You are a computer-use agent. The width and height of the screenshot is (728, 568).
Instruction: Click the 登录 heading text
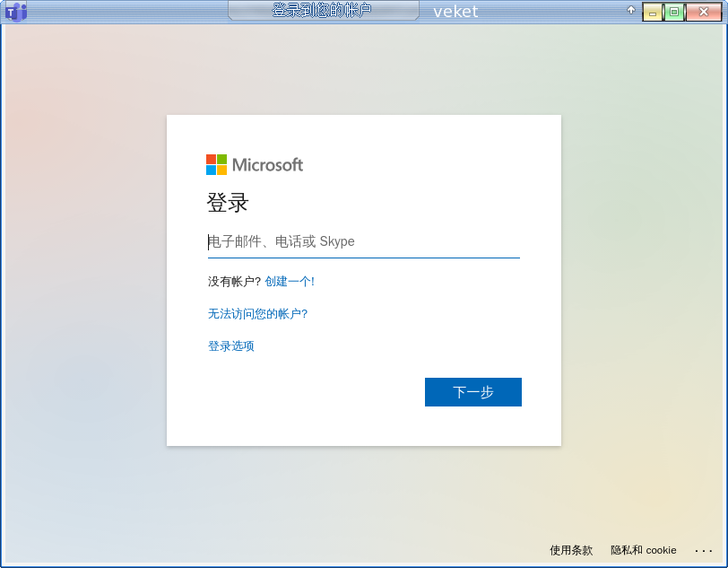[x=228, y=203]
